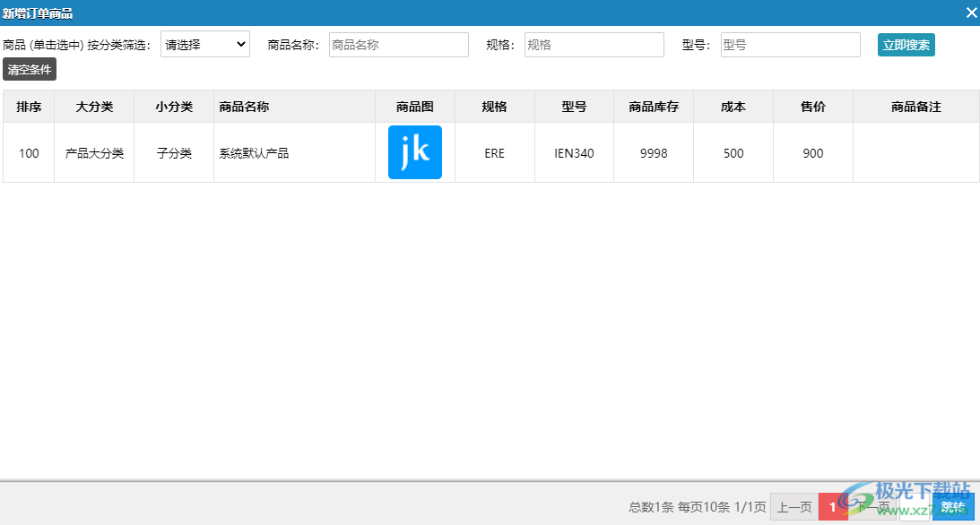Click the price value 900
Viewport: 980px width, 525px height.
point(813,153)
